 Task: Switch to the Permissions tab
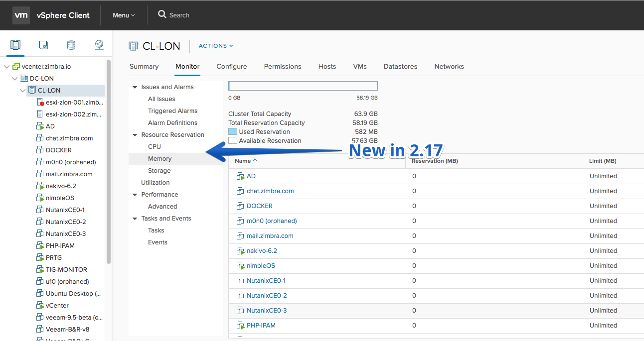point(283,66)
